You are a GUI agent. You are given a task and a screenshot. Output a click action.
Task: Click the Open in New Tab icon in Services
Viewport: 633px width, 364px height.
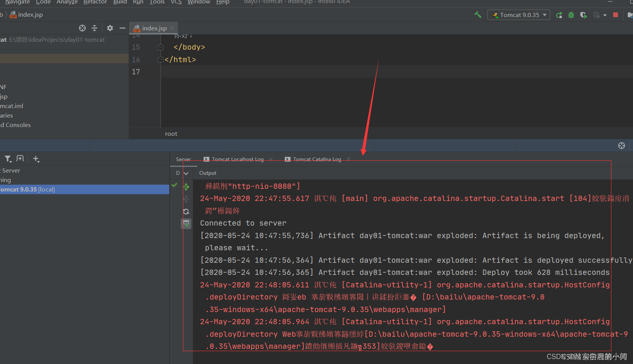(x=20, y=158)
